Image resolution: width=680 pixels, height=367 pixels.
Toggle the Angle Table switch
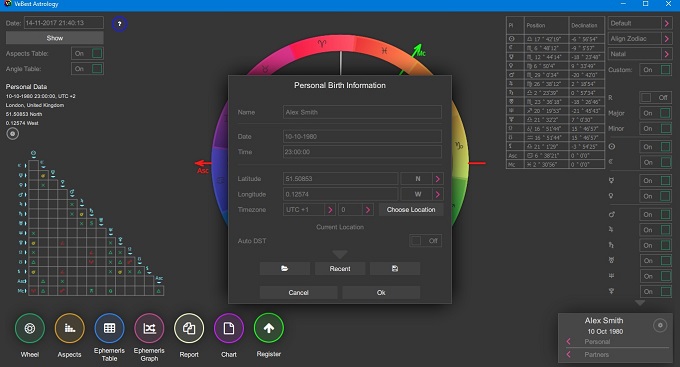[87, 69]
